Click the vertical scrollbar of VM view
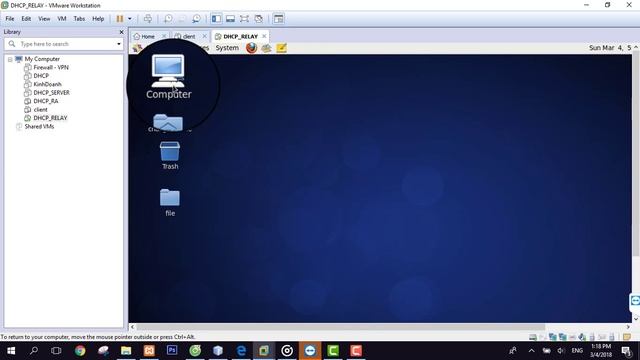640x360 pixels. click(x=636, y=155)
